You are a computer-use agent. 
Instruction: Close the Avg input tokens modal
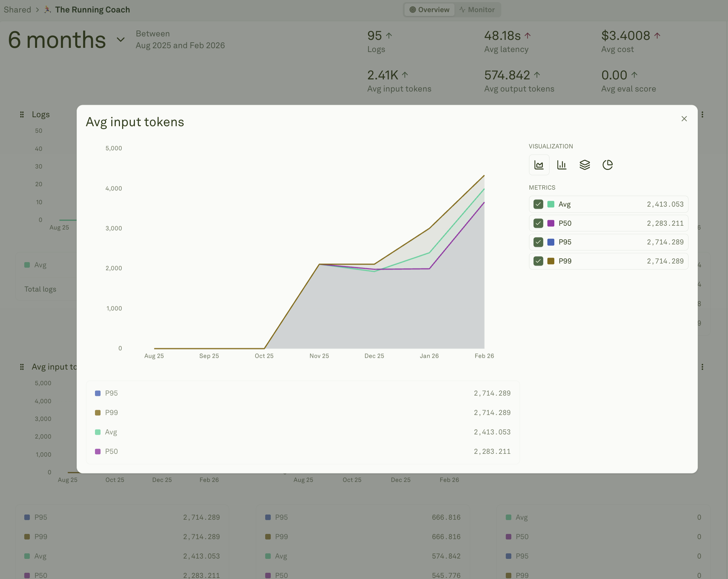click(684, 119)
